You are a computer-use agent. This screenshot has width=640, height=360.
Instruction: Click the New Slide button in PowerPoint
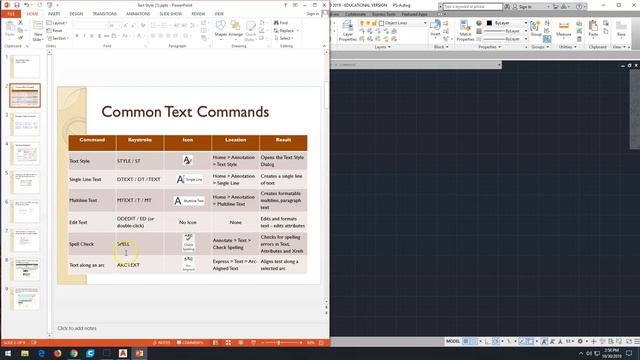(38, 31)
